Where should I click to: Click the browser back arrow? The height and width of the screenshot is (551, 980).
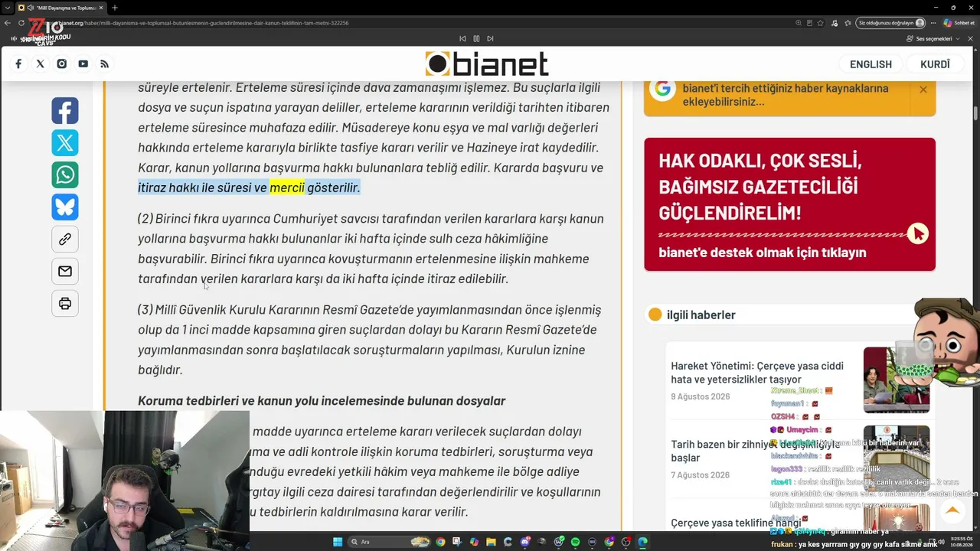(x=8, y=23)
